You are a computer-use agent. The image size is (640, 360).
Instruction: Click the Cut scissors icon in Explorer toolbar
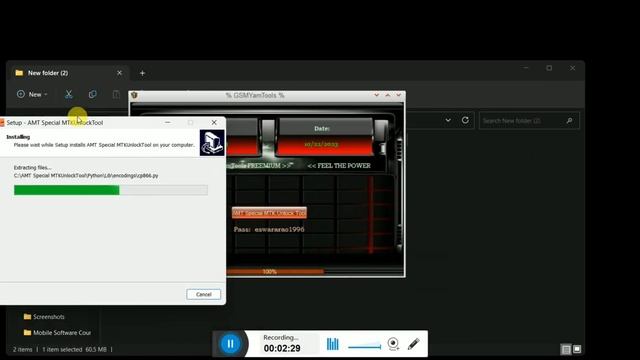coord(69,94)
